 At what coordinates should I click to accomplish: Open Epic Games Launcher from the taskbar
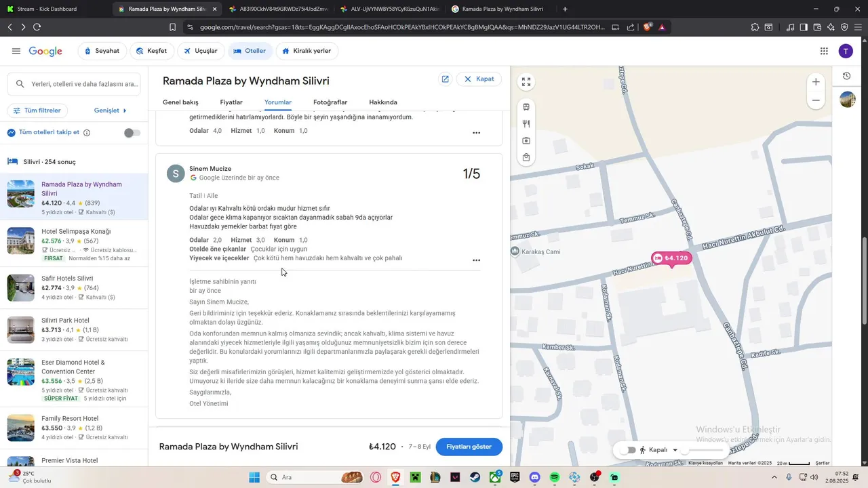click(515, 477)
